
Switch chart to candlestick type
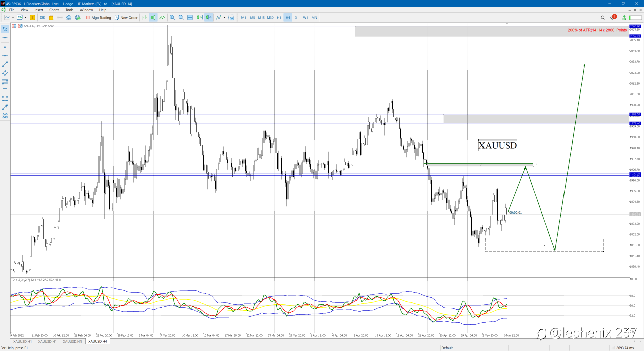[x=153, y=17]
